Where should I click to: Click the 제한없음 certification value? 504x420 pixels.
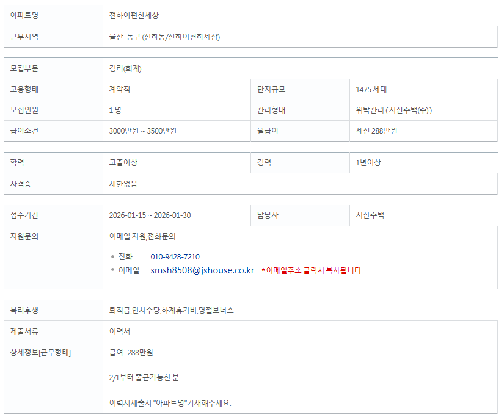123,184
